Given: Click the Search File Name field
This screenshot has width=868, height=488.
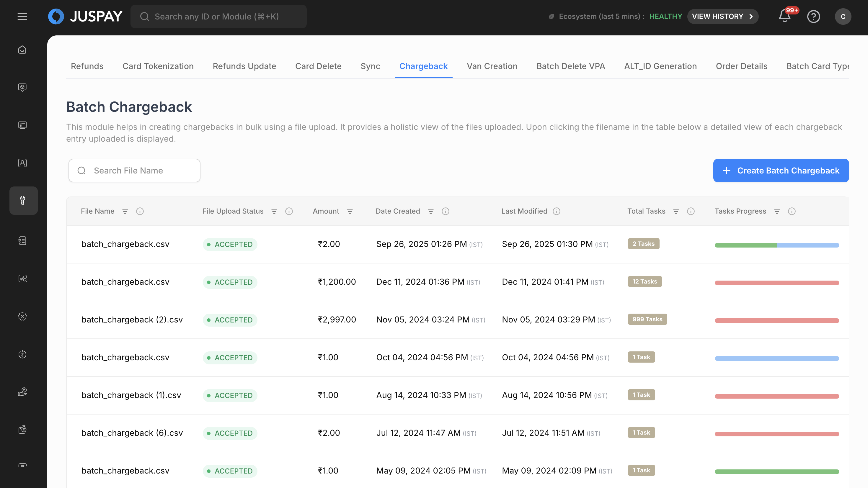Looking at the screenshot, I should 134,171.
